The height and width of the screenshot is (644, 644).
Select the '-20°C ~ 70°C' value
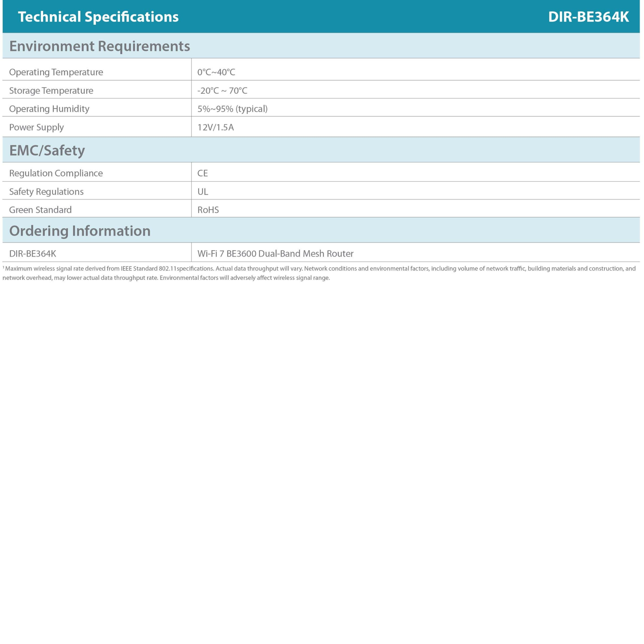pyautogui.click(x=222, y=90)
